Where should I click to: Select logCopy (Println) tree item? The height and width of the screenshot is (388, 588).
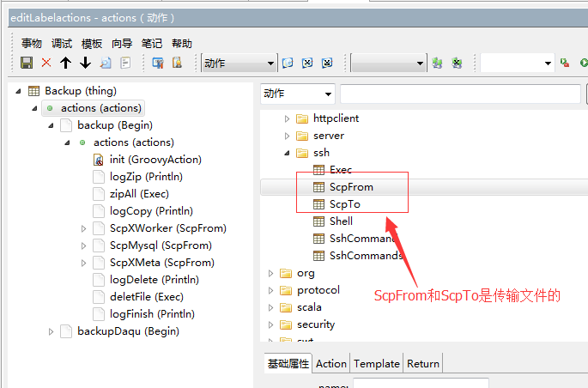(151, 211)
